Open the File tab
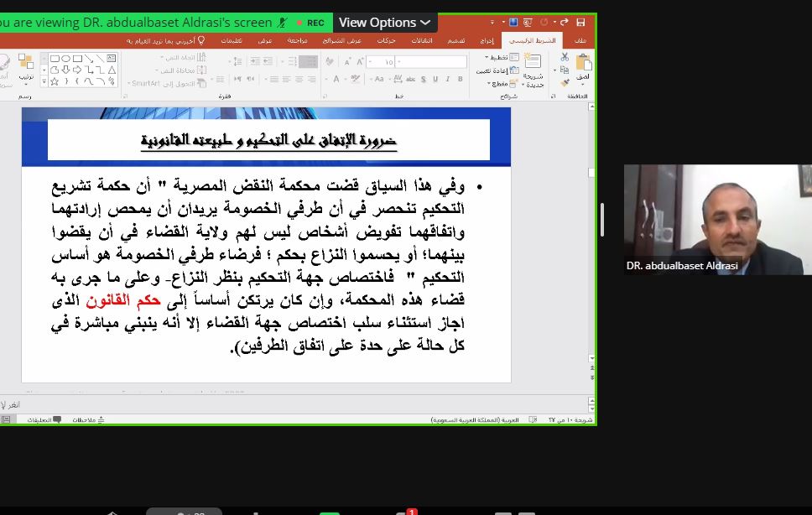 580,40
